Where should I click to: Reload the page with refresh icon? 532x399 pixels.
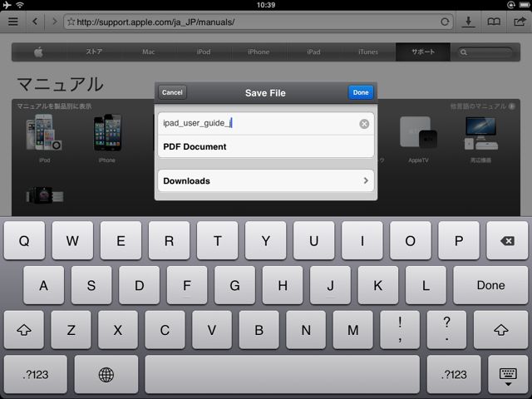pyautogui.click(x=445, y=22)
